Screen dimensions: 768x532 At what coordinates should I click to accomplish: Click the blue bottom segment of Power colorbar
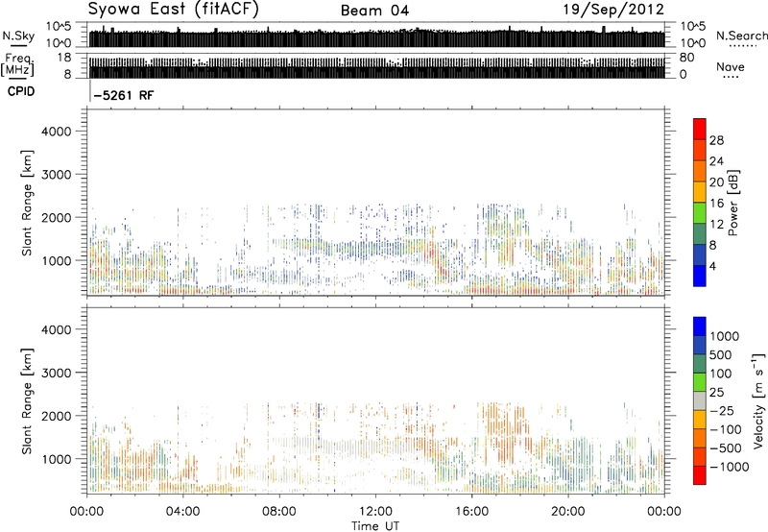(700, 276)
